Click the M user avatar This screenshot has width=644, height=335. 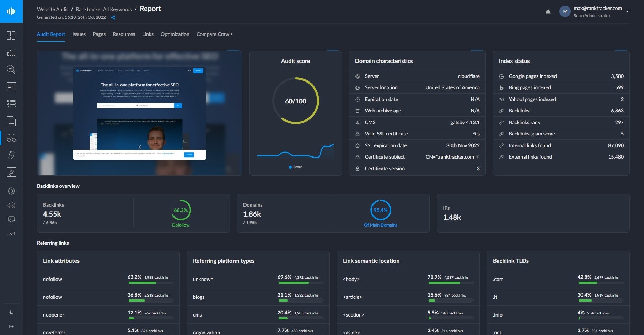[x=565, y=11]
